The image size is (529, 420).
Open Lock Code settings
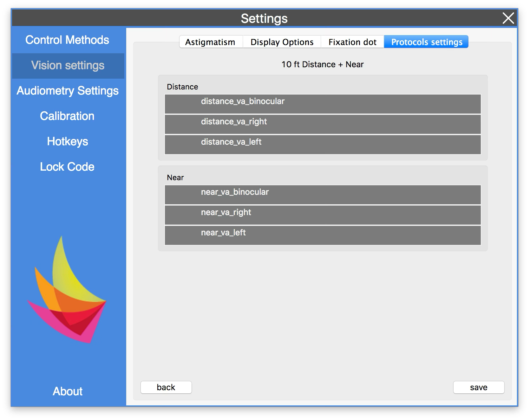[67, 167]
